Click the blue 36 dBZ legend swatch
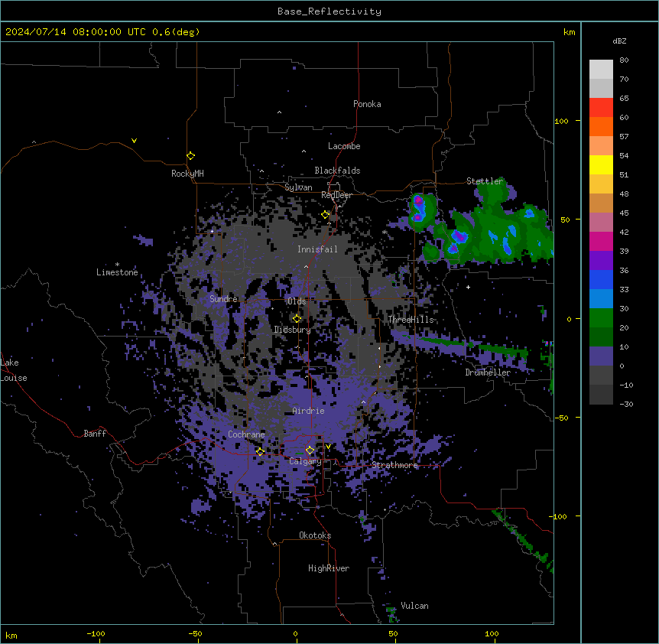Screen dimensions: 659x644 point(601,279)
